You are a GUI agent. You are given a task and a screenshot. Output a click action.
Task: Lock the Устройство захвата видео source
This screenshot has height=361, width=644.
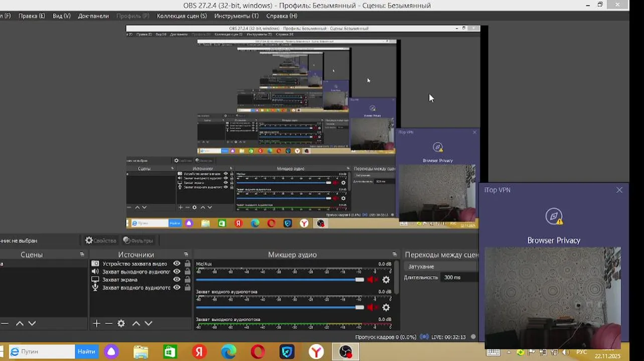(x=188, y=264)
